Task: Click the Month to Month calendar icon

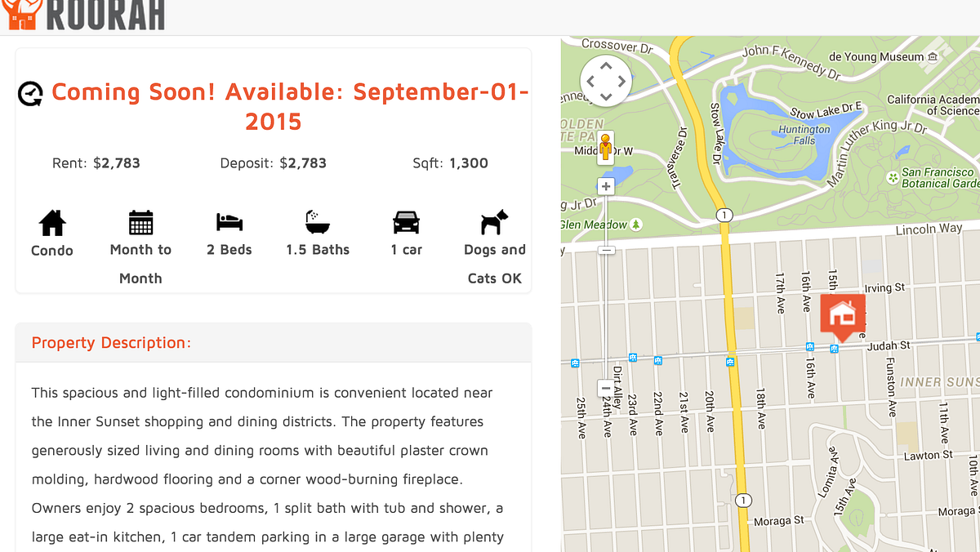Action: pyautogui.click(x=140, y=222)
